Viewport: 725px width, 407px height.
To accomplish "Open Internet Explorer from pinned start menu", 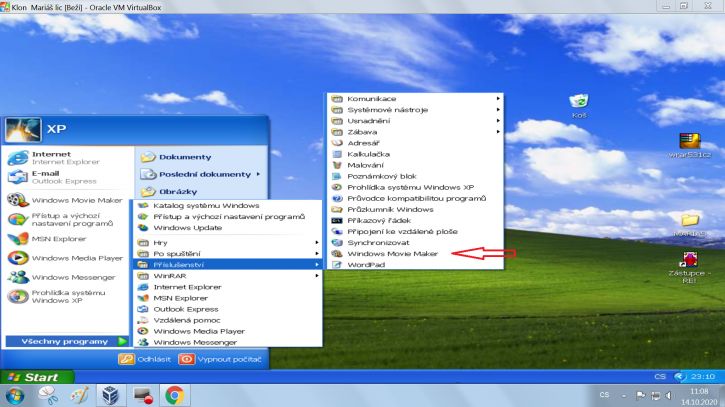I will point(66,158).
